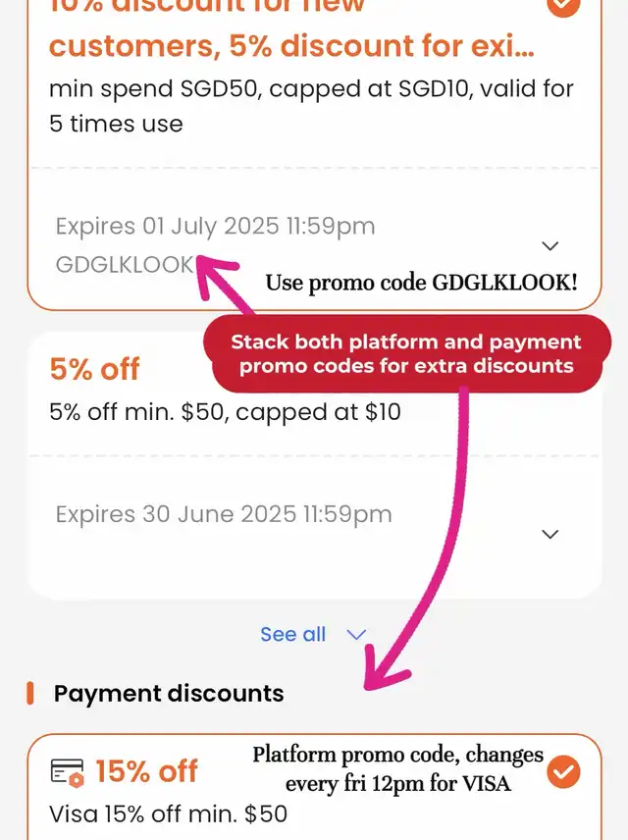Tap the Payment discounts section header
Viewport: 628px width, 840px height.
169,694
